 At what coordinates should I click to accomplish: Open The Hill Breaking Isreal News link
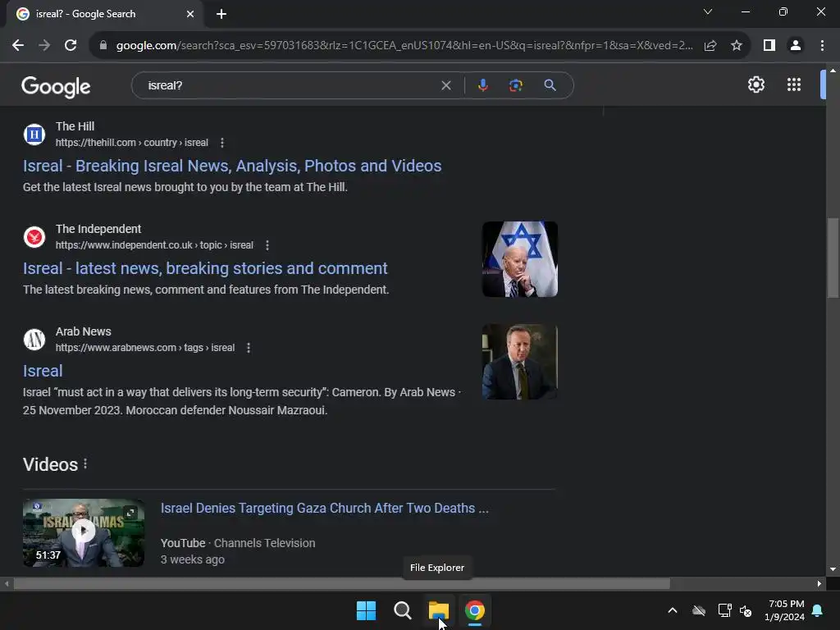click(x=232, y=166)
